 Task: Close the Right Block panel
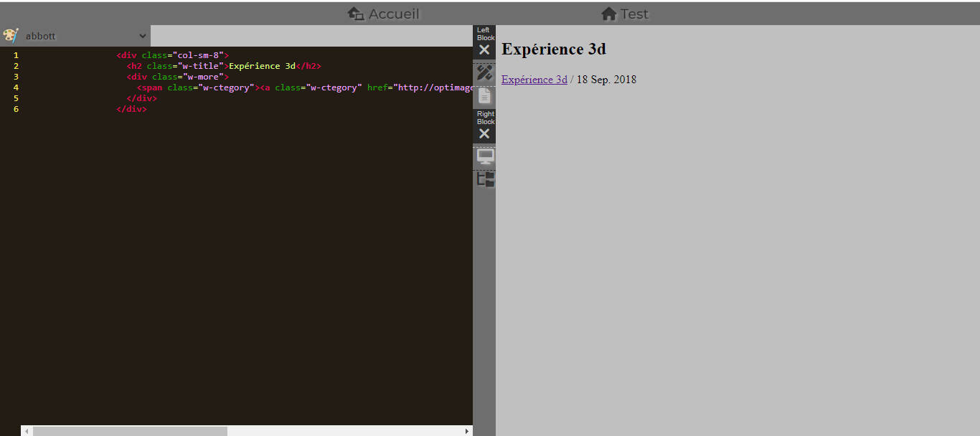coord(484,133)
